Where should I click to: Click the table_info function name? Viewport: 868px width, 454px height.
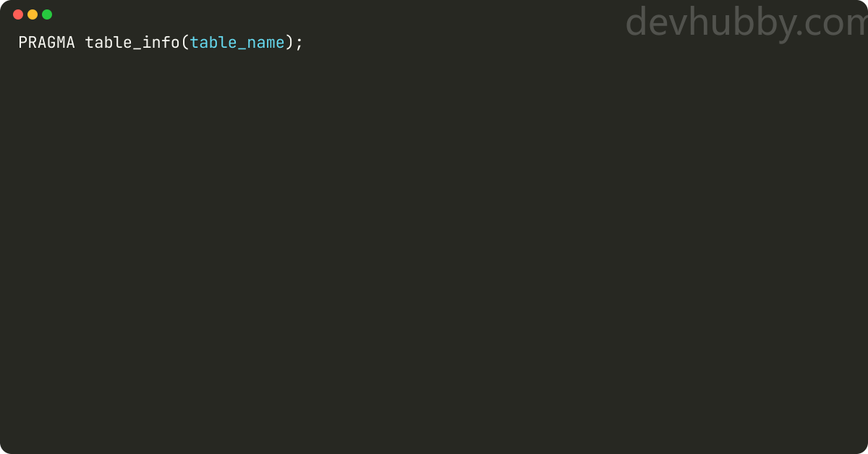pos(132,43)
